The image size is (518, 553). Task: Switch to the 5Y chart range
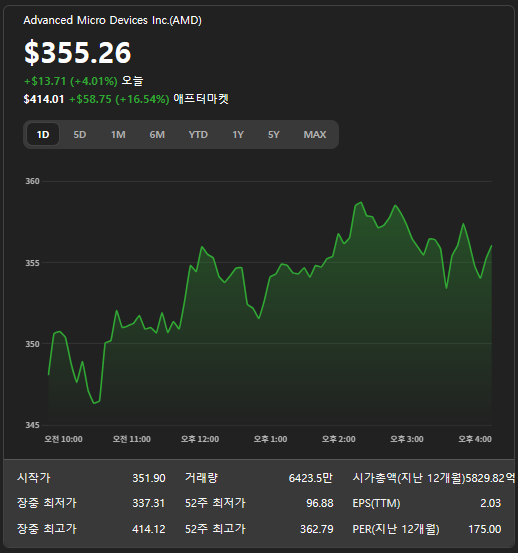tap(274, 134)
